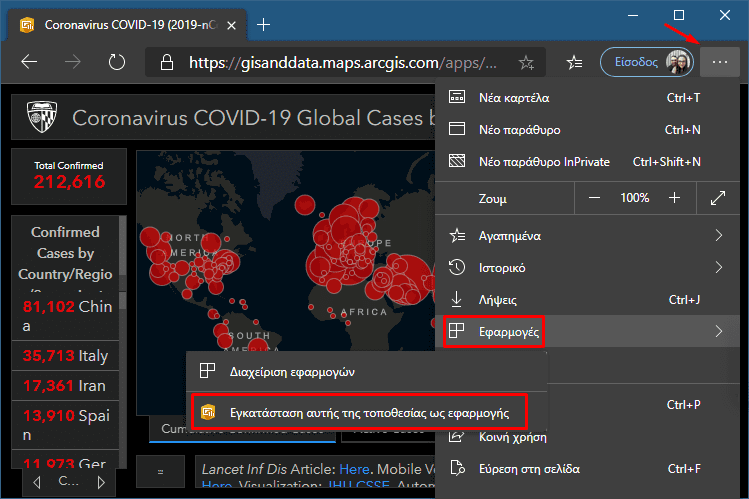This screenshot has width=749, height=499.
Task: Close the Coronavirus COVID-19 tab
Action: point(231,25)
